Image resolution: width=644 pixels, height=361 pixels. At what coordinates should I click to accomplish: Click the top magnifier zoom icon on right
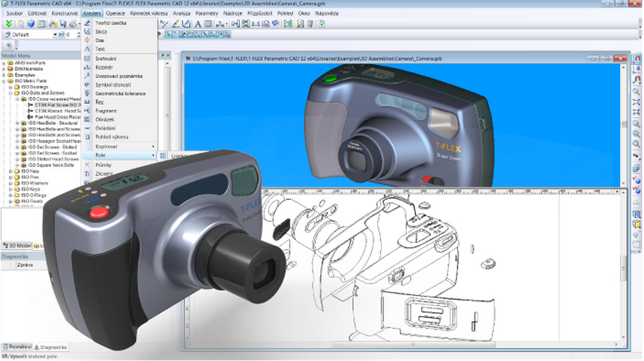[x=636, y=92]
